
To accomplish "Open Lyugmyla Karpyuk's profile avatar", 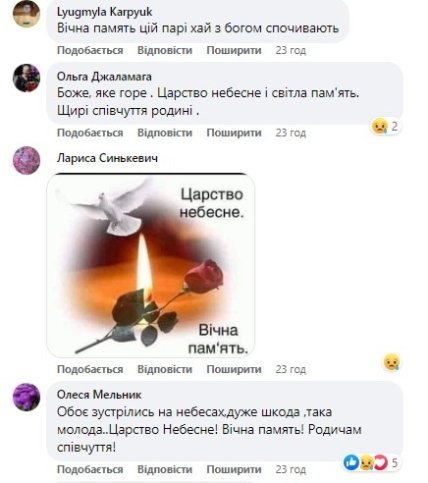I will (x=26, y=14).
